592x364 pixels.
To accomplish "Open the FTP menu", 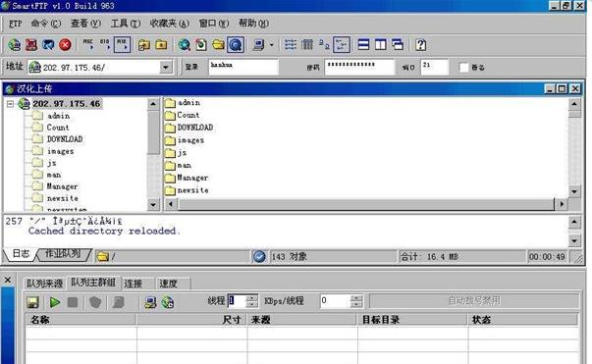I will pyautogui.click(x=15, y=24).
